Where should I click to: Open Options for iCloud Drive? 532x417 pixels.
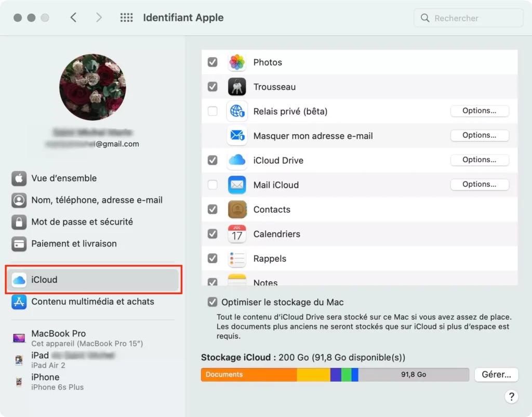coord(480,160)
